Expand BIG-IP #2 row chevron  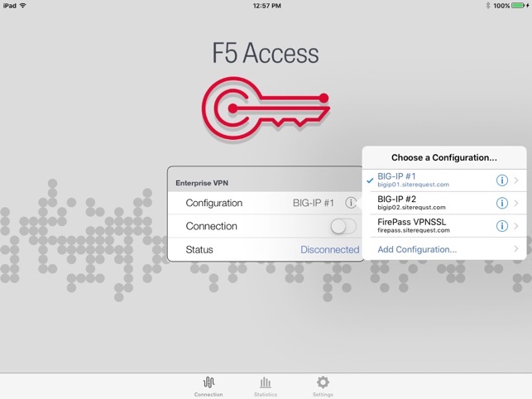coord(516,203)
